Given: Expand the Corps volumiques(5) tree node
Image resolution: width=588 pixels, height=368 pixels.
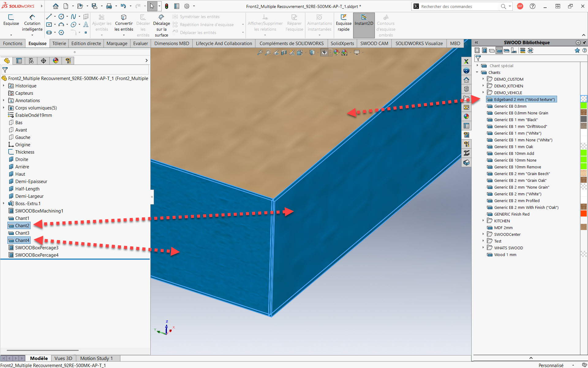Looking at the screenshot, I should (x=4, y=108).
